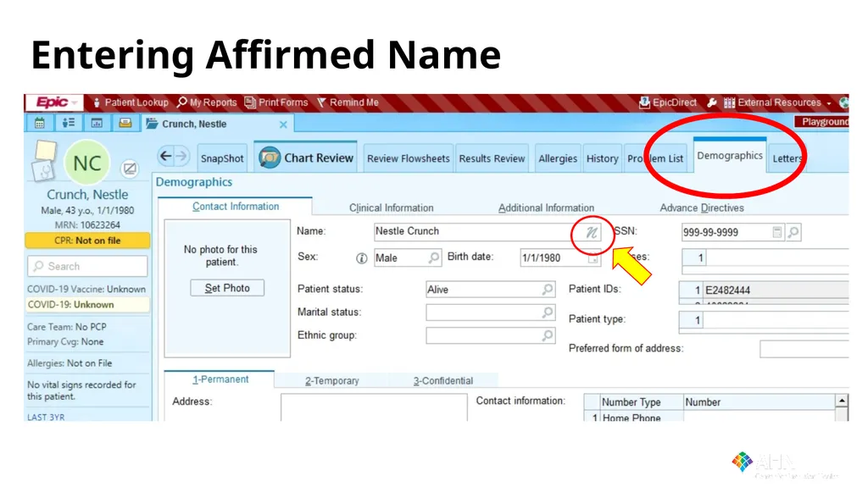868x487 pixels.
Task: Open the schedule calendar workspace icon
Action: point(40,123)
